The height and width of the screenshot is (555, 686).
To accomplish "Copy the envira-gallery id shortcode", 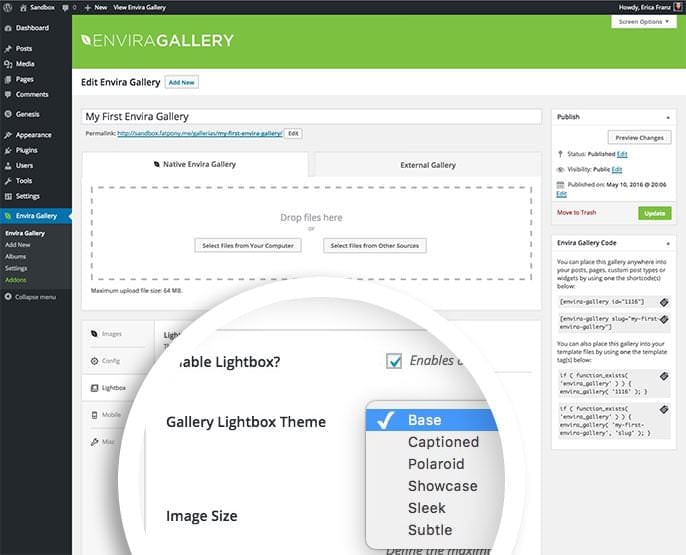I will click(664, 302).
